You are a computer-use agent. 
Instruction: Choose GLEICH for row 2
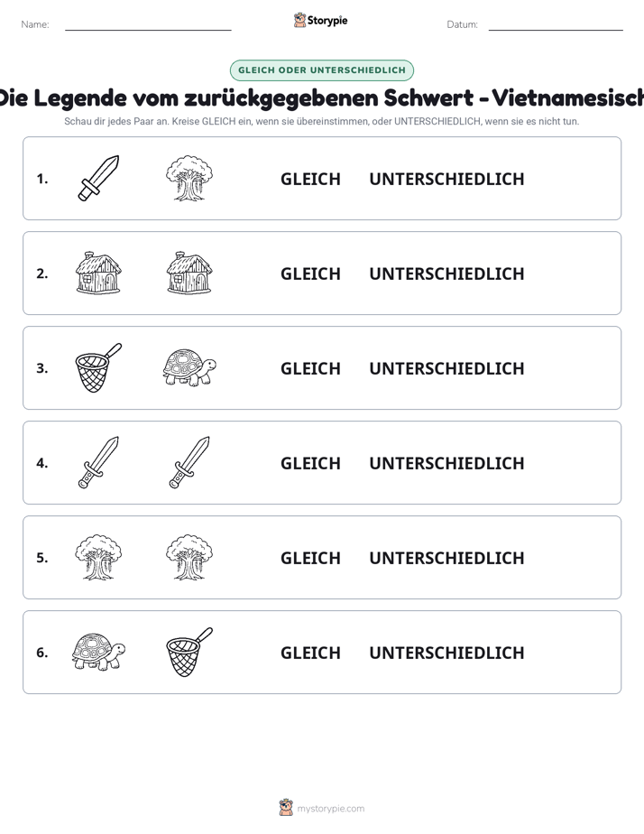pos(310,273)
